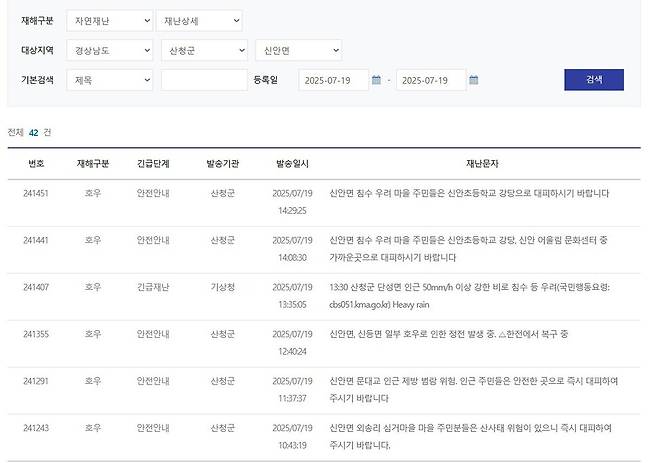Screen dimensions: 658x463
Task: Click the 번호 column header
Action: (36, 164)
